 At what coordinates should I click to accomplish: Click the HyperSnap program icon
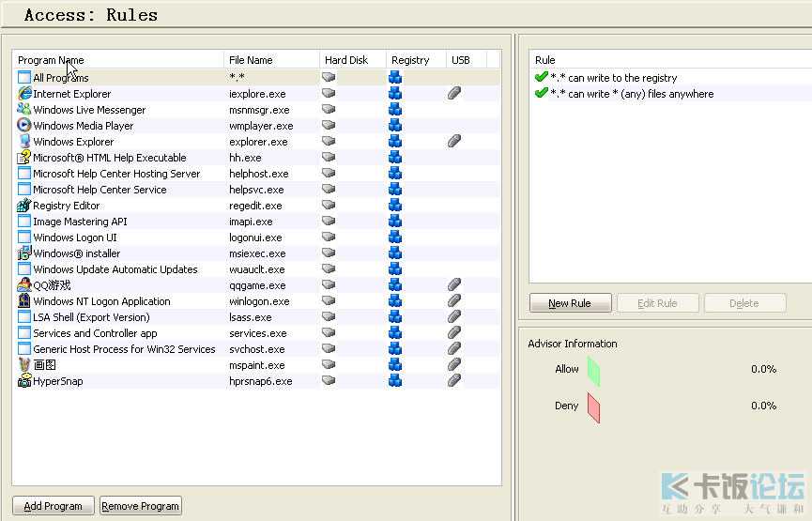24,381
